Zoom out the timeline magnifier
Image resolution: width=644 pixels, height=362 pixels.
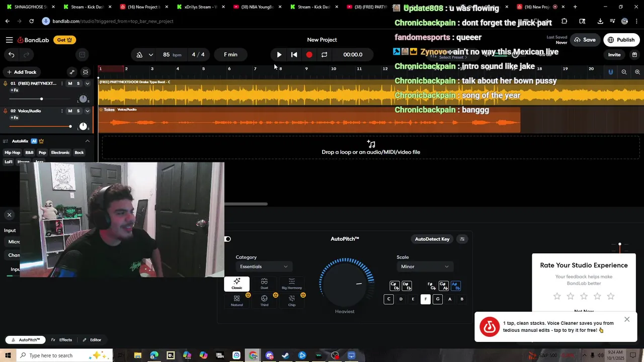(624, 72)
